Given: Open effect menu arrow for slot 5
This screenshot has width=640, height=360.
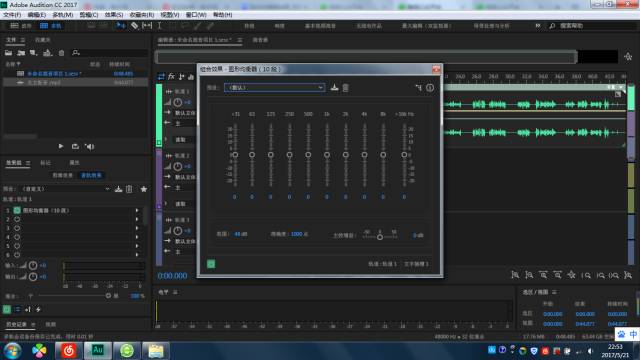Looking at the screenshot, I should [x=137, y=246].
